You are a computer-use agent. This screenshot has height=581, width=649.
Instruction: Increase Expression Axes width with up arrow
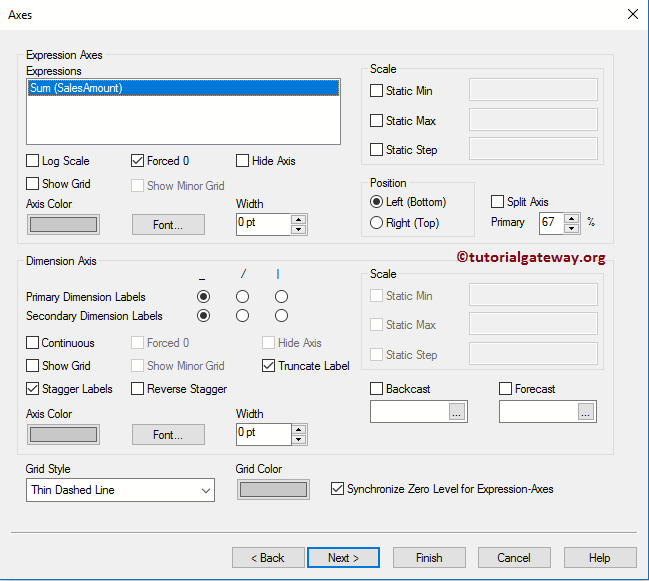[x=298, y=219]
